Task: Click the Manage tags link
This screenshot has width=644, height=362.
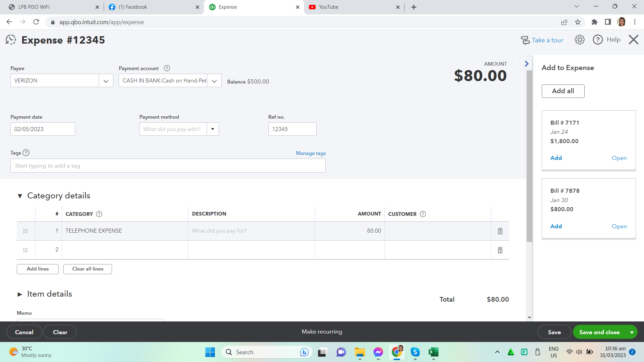Action: coord(311,153)
